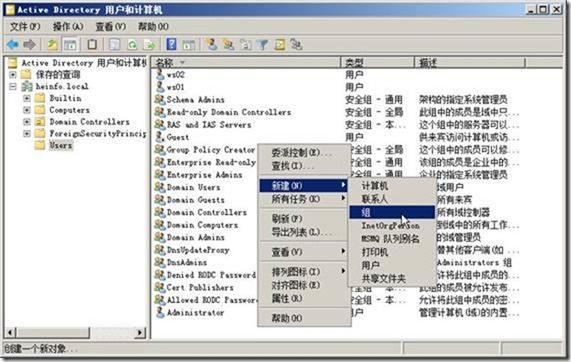Open the 查看(V) menu in menu bar
Screen dimensions: 571x362
(111, 27)
